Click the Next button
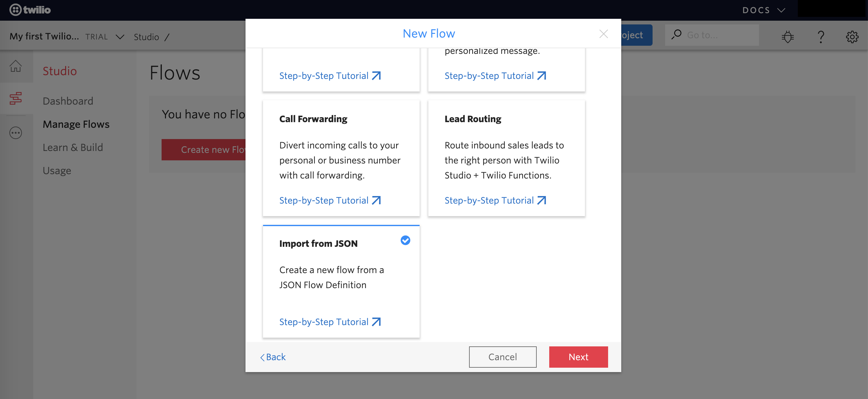Image resolution: width=868 pixels, height=399 pixels. coord(578,356)
